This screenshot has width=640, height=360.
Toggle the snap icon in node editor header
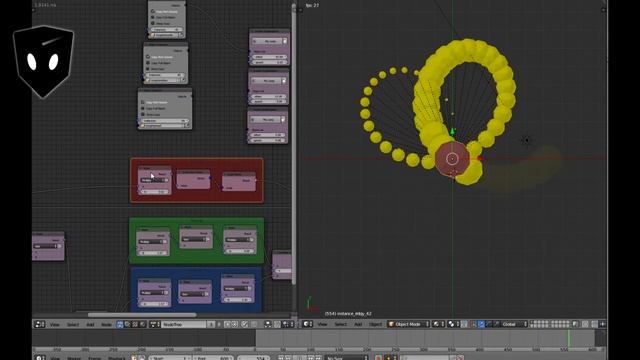(277, 324)
